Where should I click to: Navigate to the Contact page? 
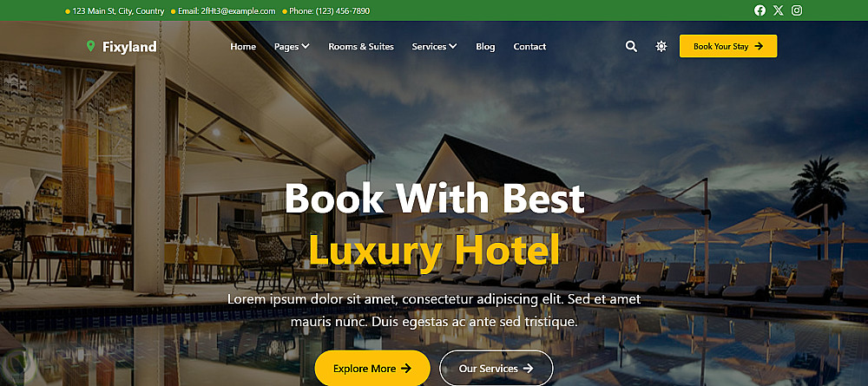pos(529,47)
